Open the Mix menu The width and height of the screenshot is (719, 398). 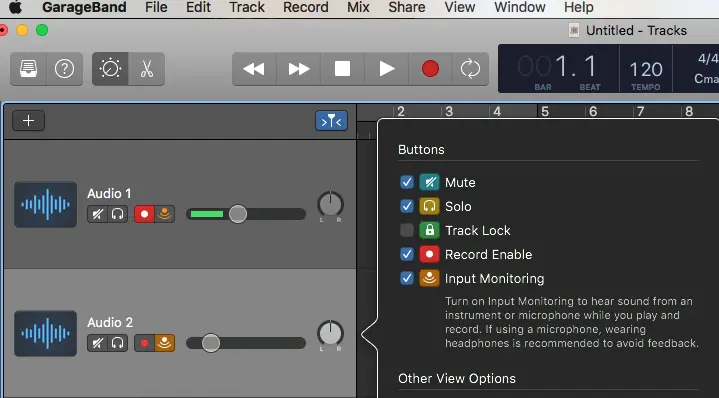(358, 7)
